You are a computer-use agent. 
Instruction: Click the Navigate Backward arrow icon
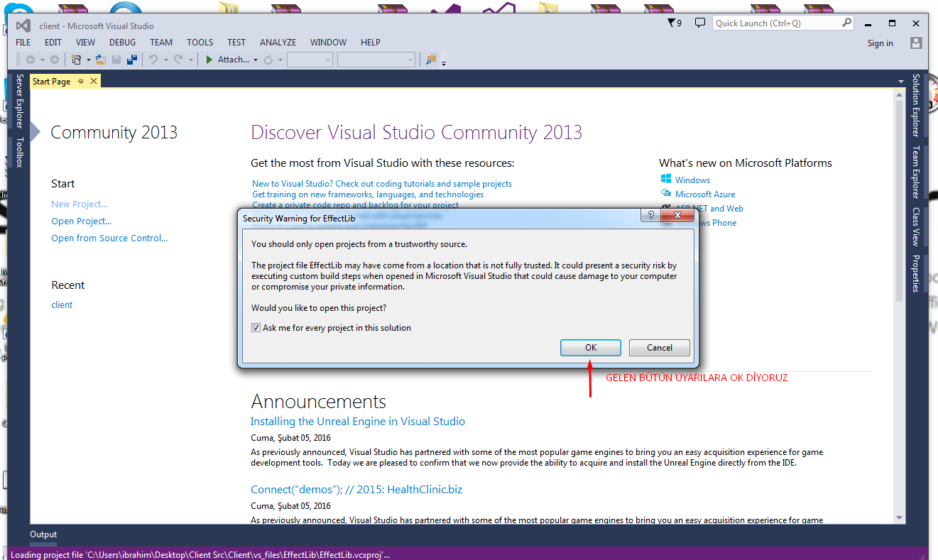point(31,60)
